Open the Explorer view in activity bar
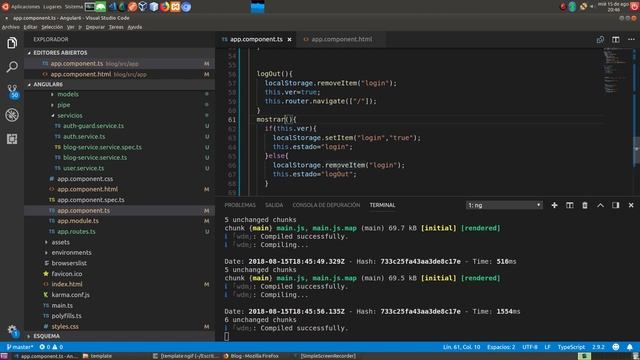 click(12, 43)
